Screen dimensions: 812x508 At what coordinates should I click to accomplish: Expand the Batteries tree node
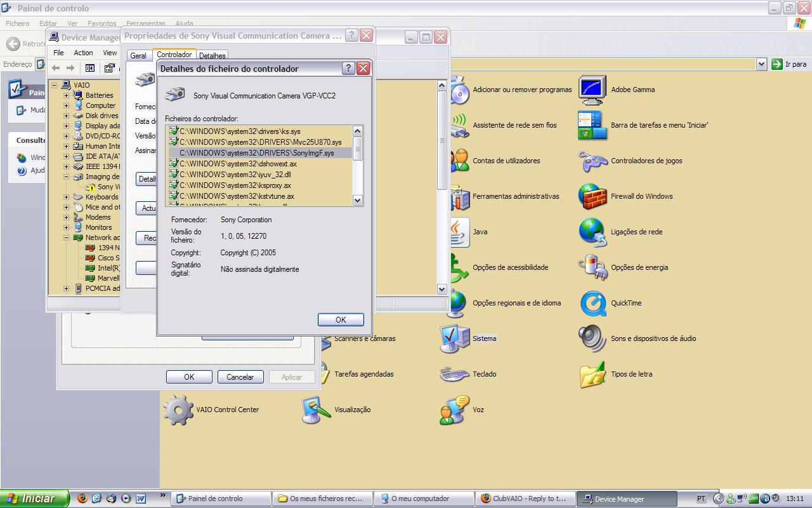66,95
